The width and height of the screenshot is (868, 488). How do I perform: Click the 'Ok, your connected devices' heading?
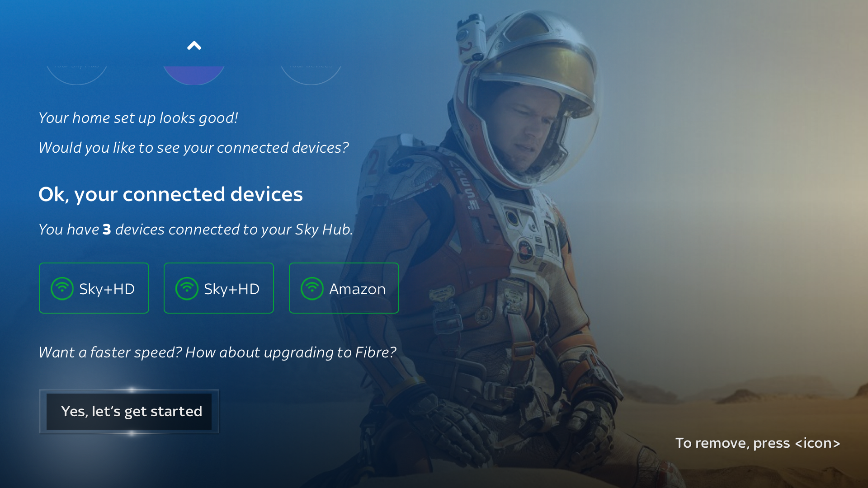[170, 195]
